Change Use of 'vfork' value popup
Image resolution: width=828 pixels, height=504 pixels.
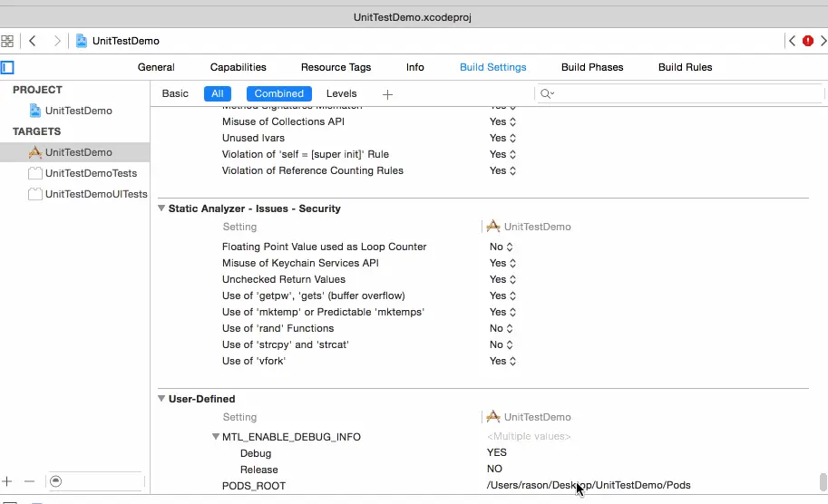click(502, 361)
